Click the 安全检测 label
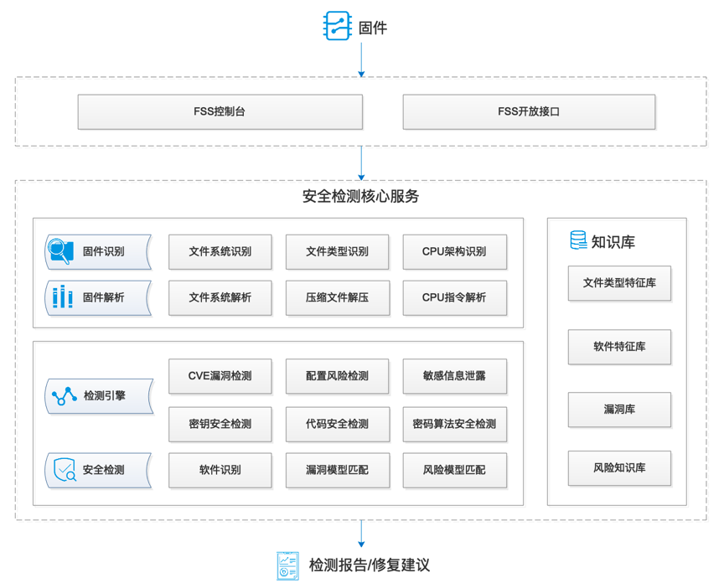724x588 pixels. pyautogui.click(x=103, y=470)
